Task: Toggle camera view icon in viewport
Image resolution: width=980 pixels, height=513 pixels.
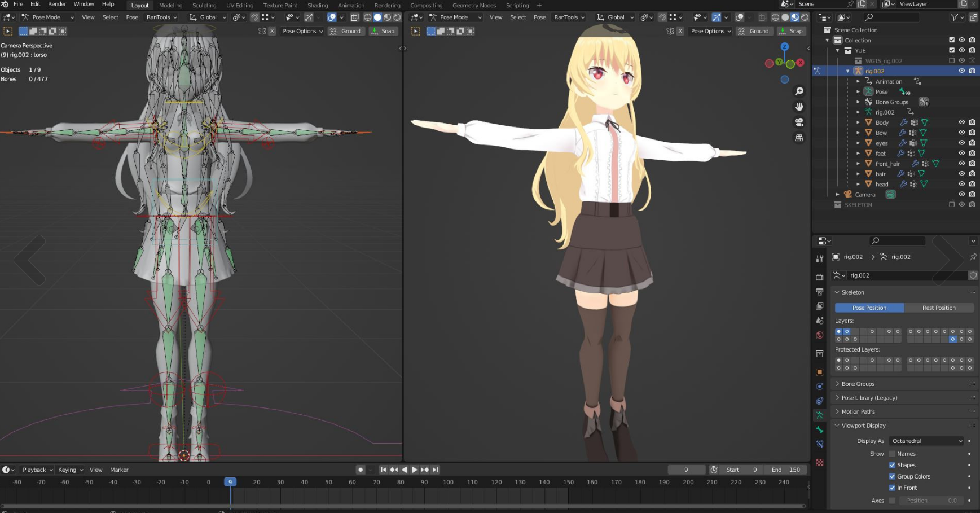Action: (799, 122)
